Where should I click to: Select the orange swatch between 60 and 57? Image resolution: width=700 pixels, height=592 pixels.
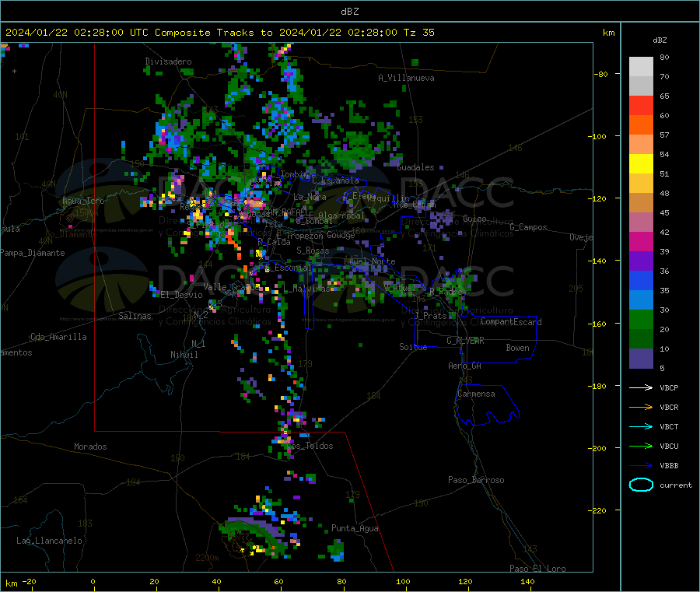coord(641,125)
